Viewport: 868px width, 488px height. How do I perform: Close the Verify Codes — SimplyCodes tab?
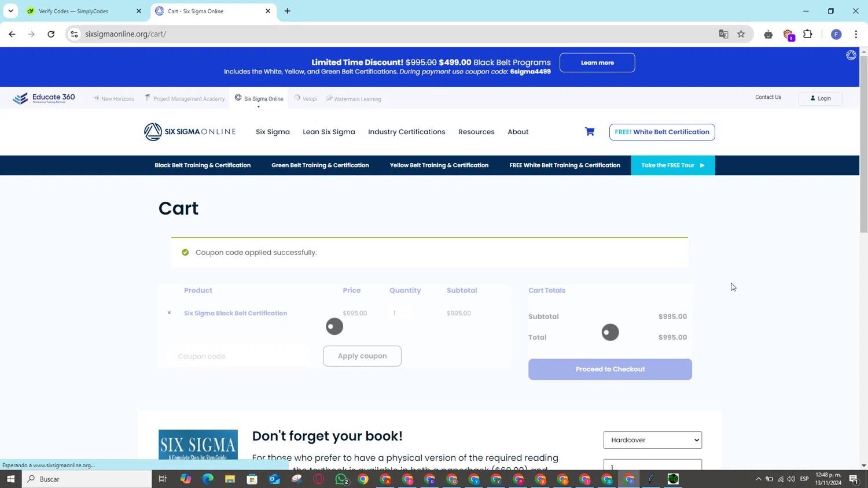139,11
